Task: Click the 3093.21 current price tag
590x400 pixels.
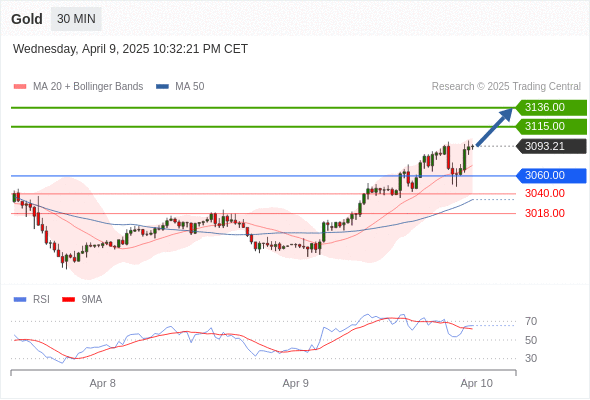Action: pyautogui.click(x=551, y=146)
